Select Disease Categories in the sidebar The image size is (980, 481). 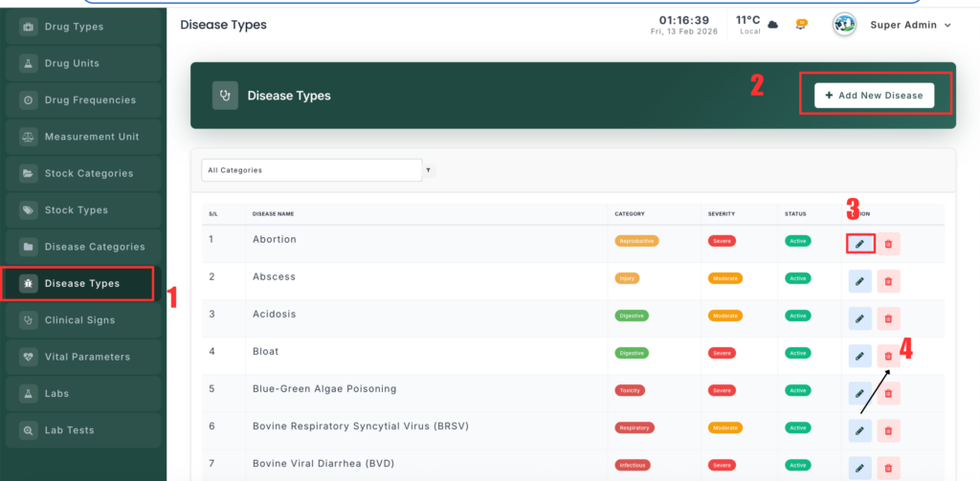(94, 247)
